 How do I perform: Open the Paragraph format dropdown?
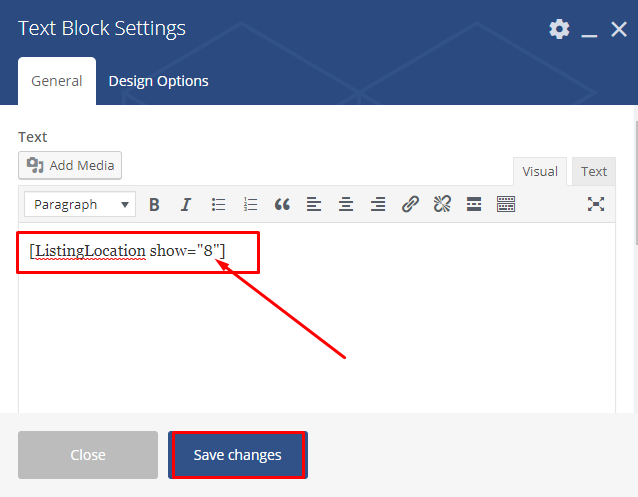point(79,204)
